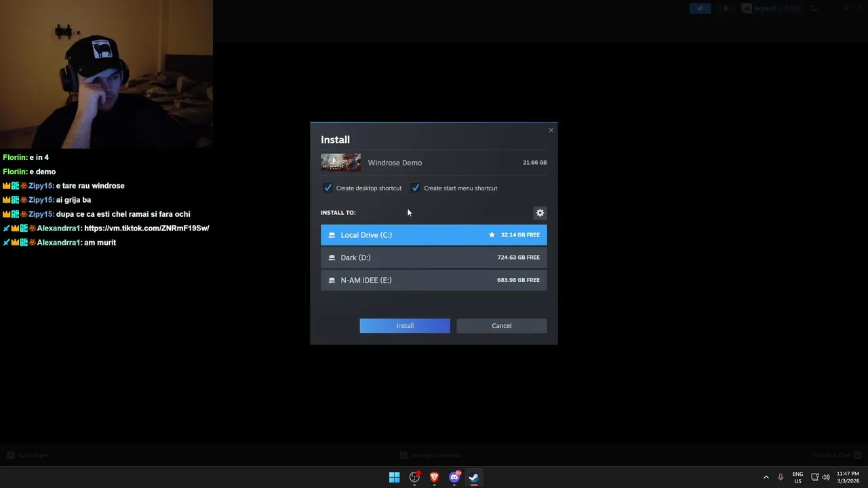Image resolution: width=868 pixels, height=488 pixels.
Task: Click Zipy15's message 'ai grija ba'
Action: pos(73,200)
